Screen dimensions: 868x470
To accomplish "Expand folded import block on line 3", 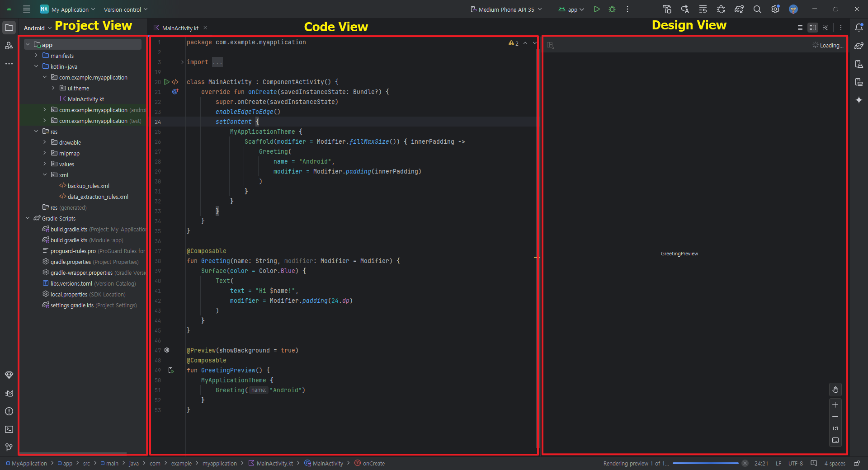I will 182,62.
